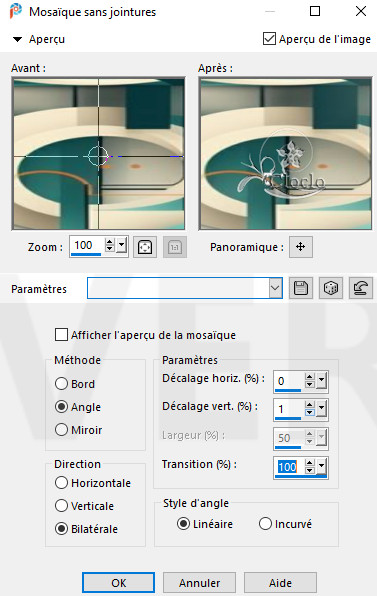This screenshot has width=377, height=596.
Task: Select the Miroir method radio button
Action: [x=61, y=430]
